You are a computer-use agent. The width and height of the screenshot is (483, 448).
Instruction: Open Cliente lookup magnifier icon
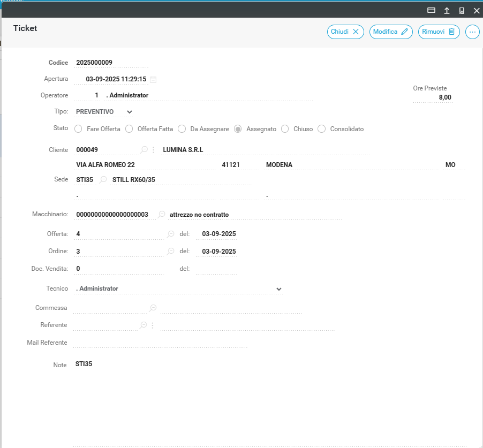click(144, 150)
